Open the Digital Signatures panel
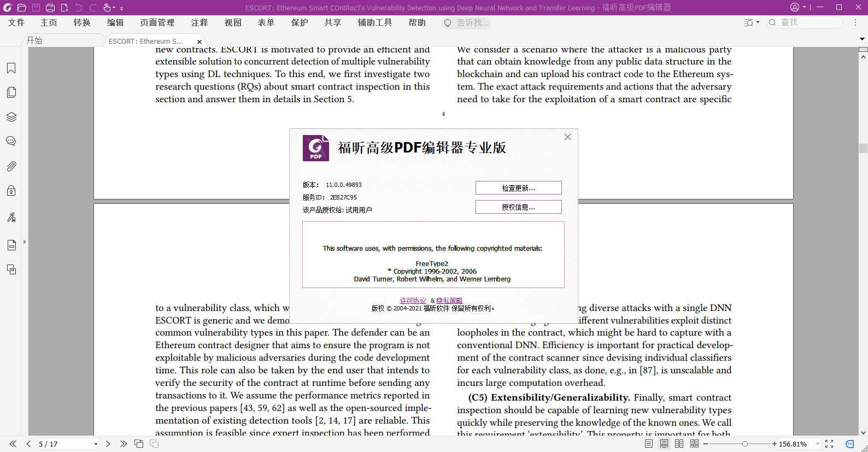The height and width of the screenshot is (452, 868). (11, 217)
